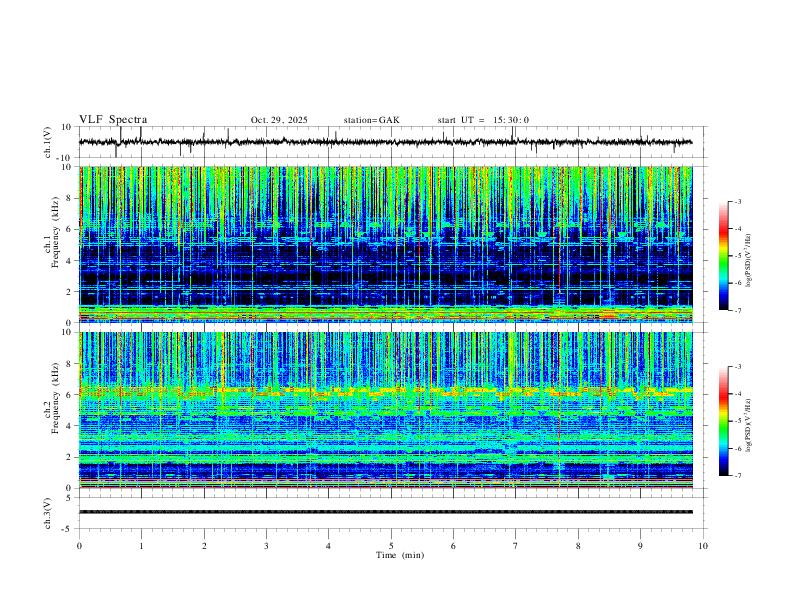Click the ch.3(V) flat black trace
The image size is (792, 612).
(x=386, y=512)
